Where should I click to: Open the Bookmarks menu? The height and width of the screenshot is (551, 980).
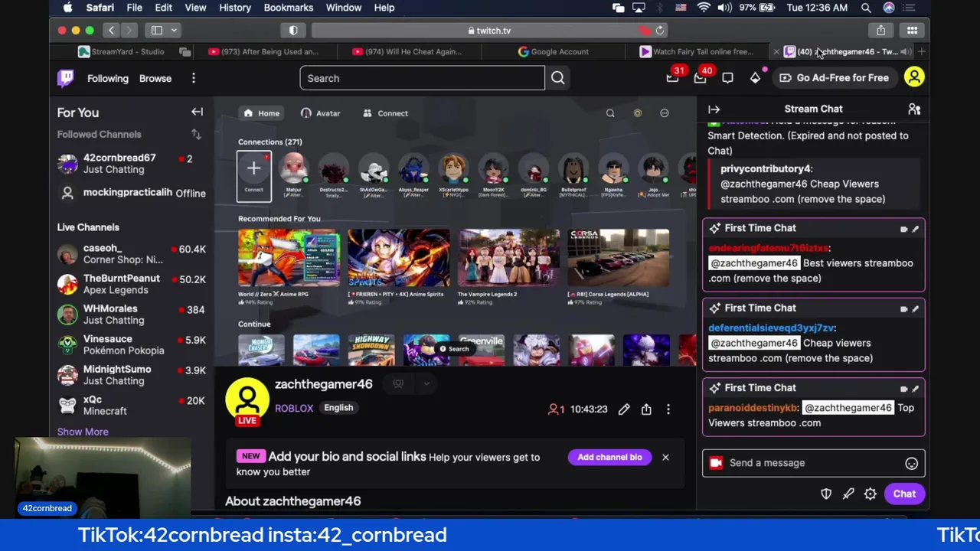[289, 8]
